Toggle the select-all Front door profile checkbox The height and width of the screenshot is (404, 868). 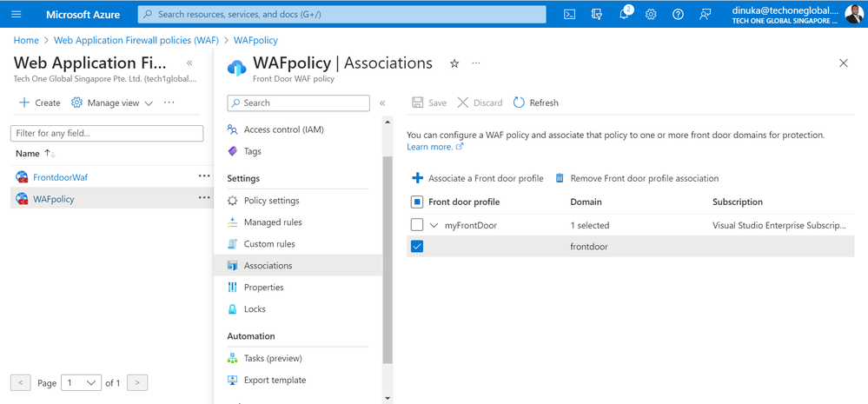coord(417,202)
